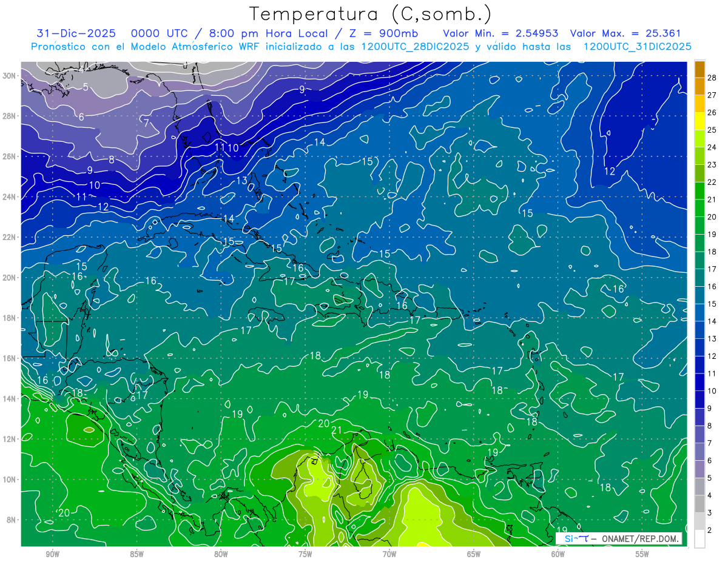Click the 26N latitude axis label

[x=10, y=156]
